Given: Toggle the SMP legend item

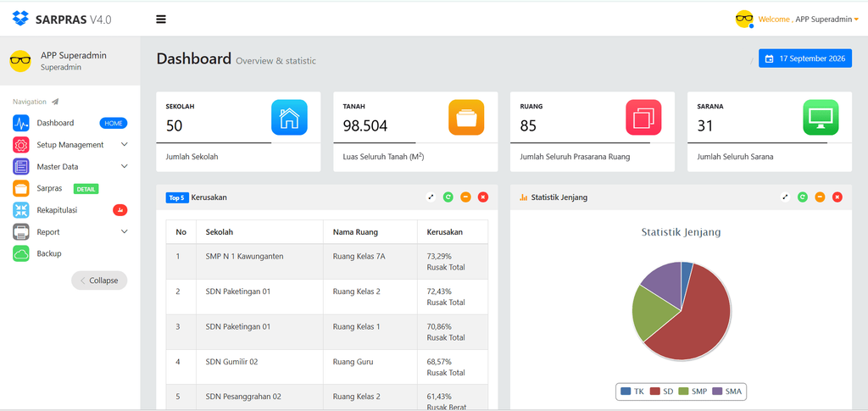Looking at the screenshot, I should pyautogui.click(x=693, y=392).
